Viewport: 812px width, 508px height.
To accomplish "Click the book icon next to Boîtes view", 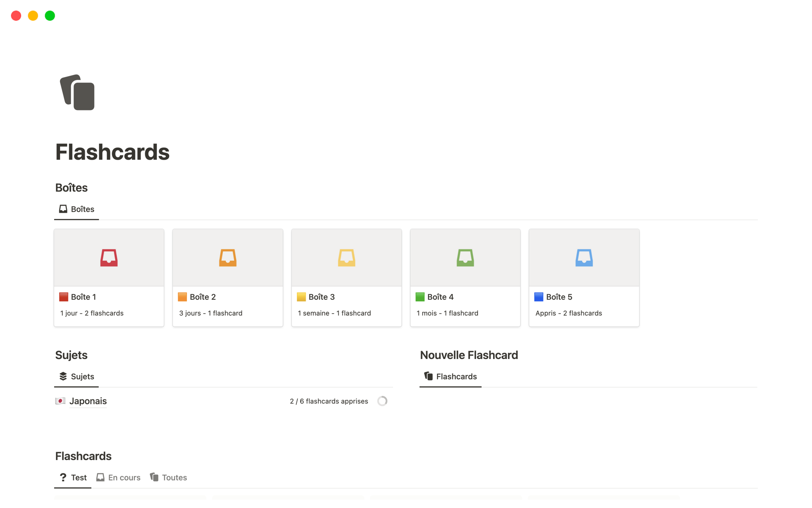I will (63, 209).
